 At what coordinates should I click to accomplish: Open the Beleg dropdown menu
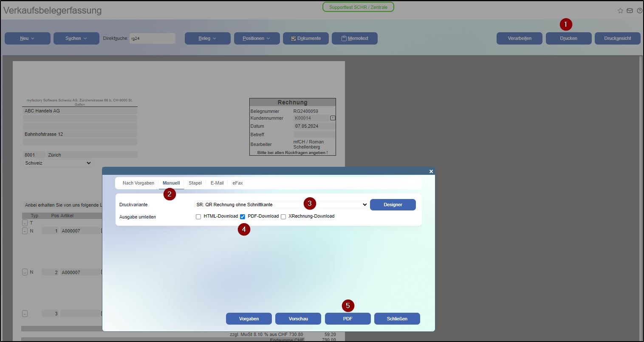pyautogui.click(x=208, y=38)
